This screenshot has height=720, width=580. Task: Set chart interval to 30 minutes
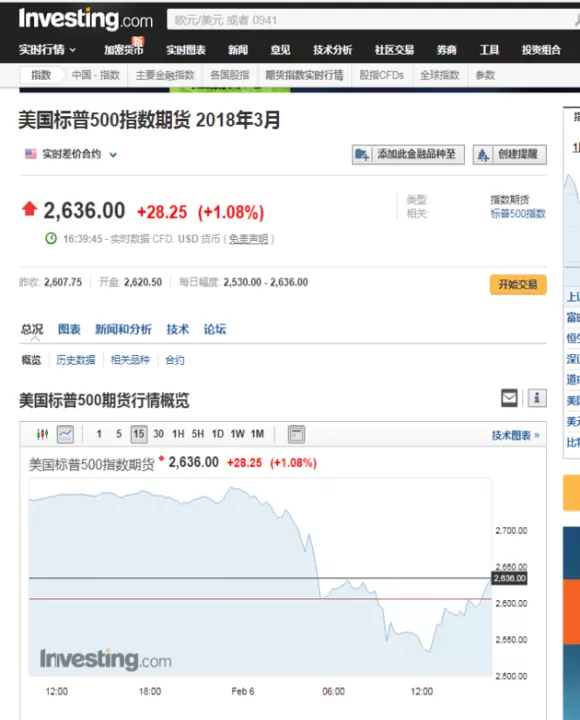pos(158,434)
